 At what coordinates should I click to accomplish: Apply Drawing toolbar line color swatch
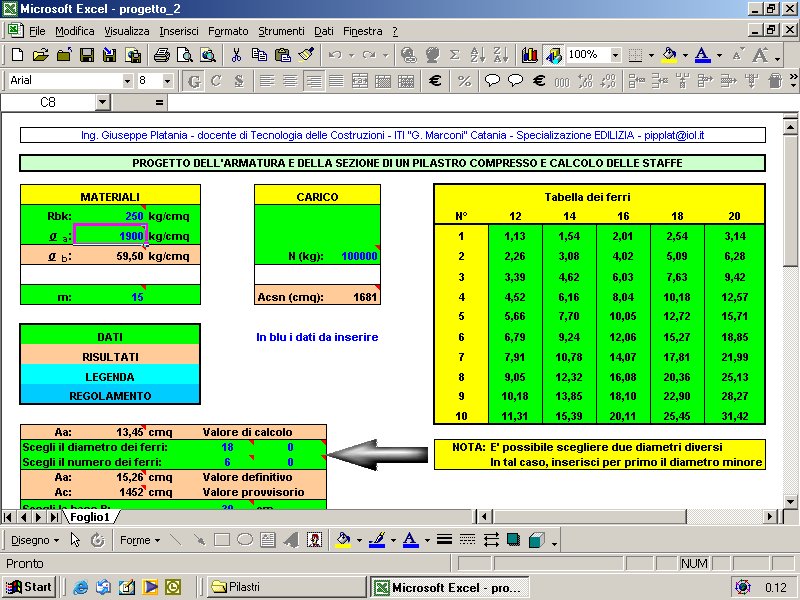pos(377,540)
